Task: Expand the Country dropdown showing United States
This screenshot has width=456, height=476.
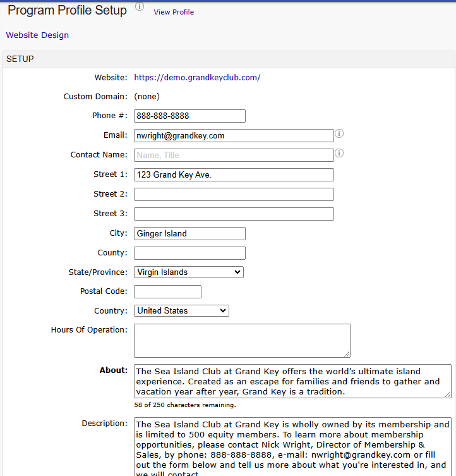Action: pos(181,311)
